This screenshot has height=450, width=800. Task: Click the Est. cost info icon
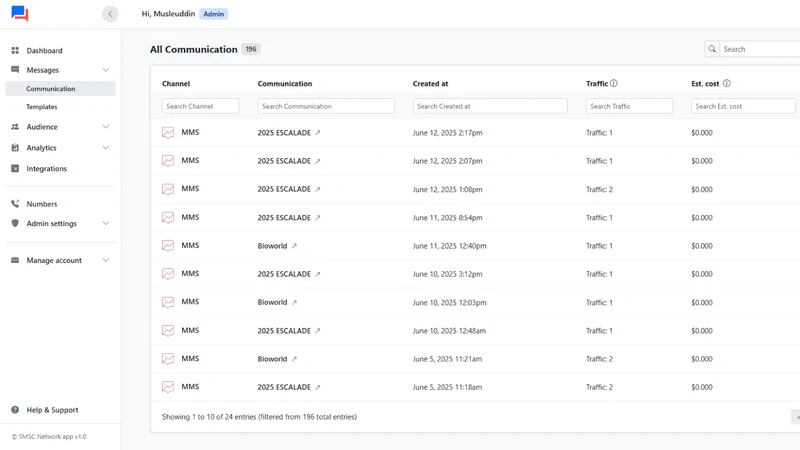pyautogui.click(x=727, y=83)
